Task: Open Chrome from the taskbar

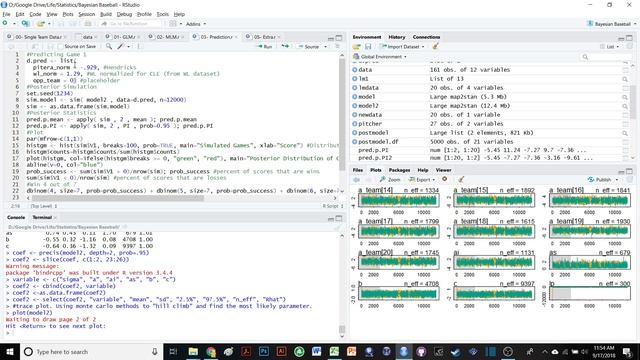Action: 211,351
